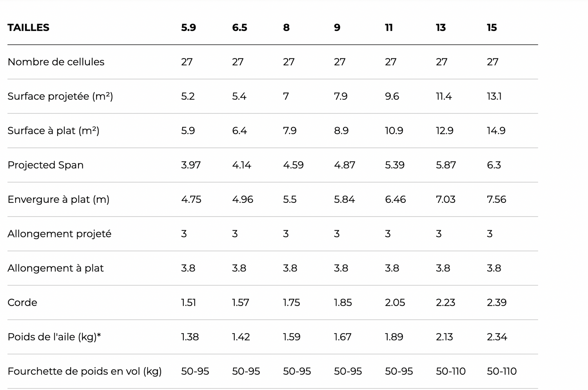Select the Surface projetée (m²) row label

(60, 97)
